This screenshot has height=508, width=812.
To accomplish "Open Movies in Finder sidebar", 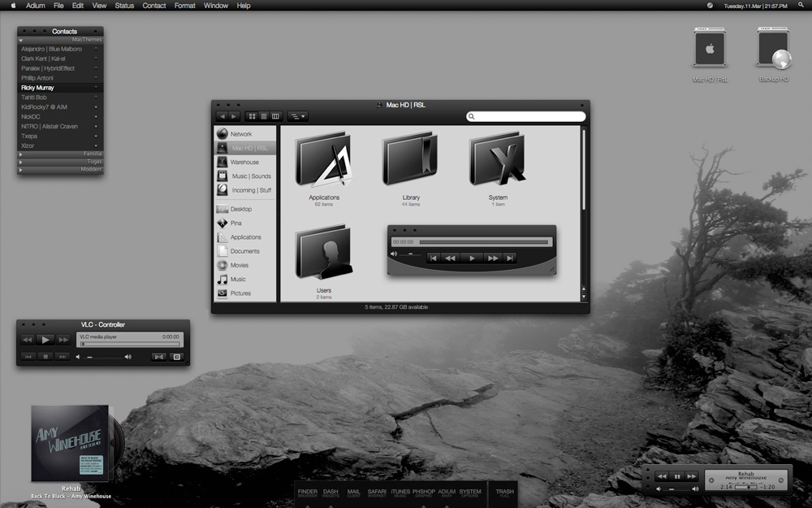I will [244, 265].
